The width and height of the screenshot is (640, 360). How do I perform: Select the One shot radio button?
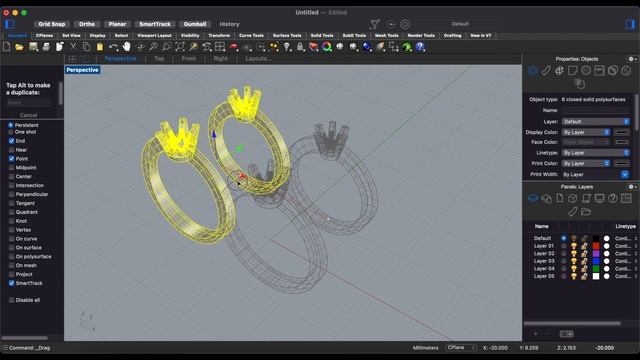pyautogui.click(x=11, y=132)
